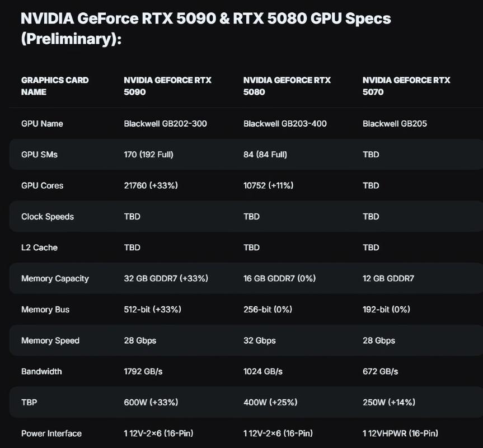Click the 10752 (+11%) GPU cores value

click(x=268, y=185)
